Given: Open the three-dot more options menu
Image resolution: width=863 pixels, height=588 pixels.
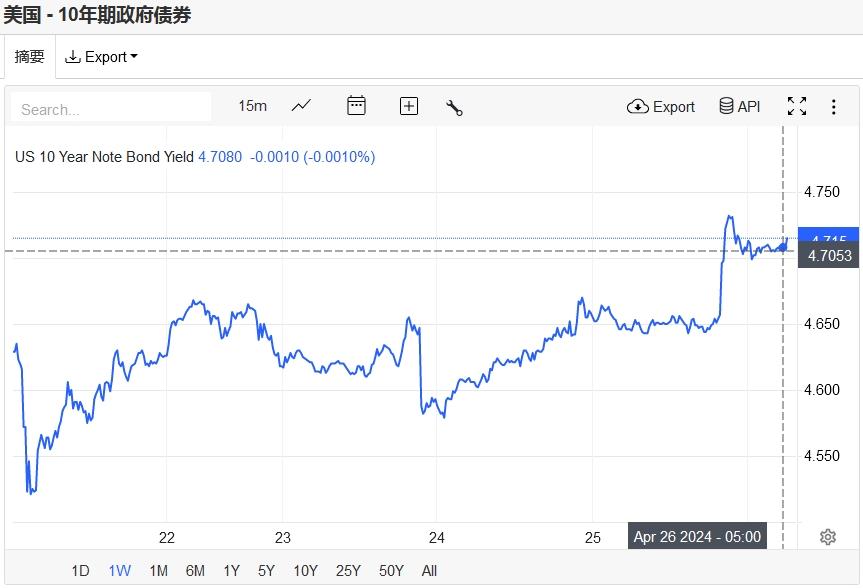Looking at the screenshot, I should pyautogui.click(x=834, y=107).
